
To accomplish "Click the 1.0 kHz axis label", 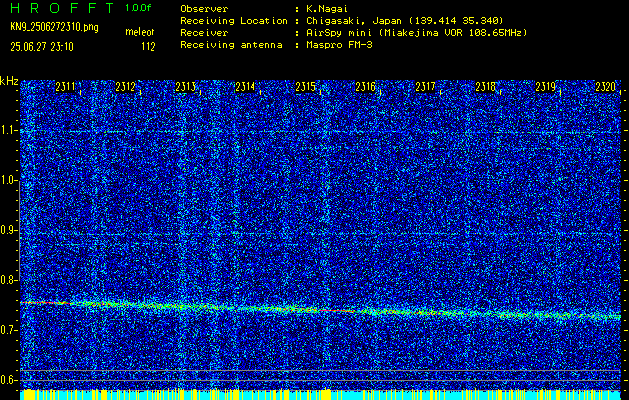I will [x=7, y=181].
